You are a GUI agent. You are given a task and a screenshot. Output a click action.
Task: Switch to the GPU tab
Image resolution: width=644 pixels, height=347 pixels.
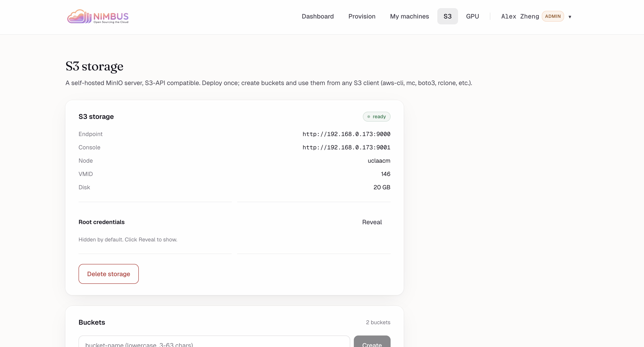tap(472, 16)
